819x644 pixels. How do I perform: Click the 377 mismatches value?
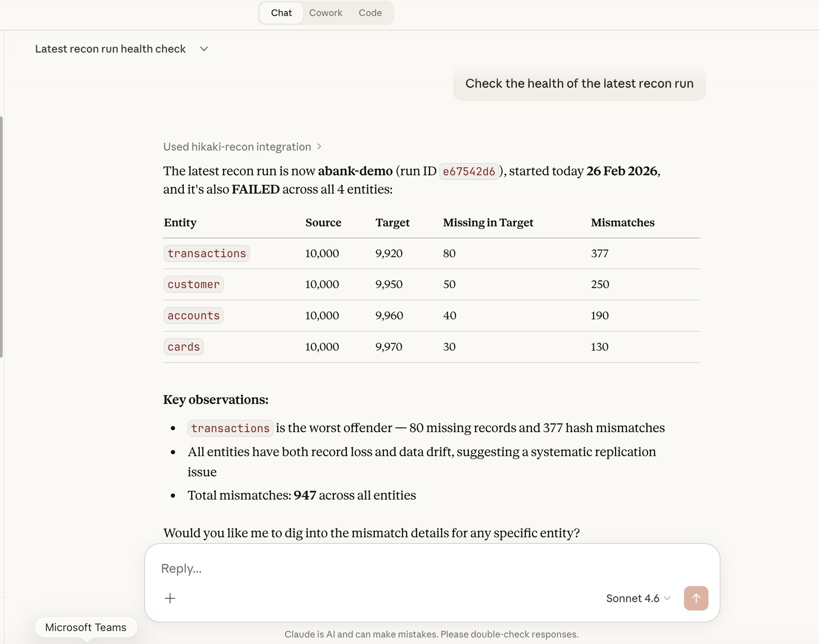tap(600, 253)
